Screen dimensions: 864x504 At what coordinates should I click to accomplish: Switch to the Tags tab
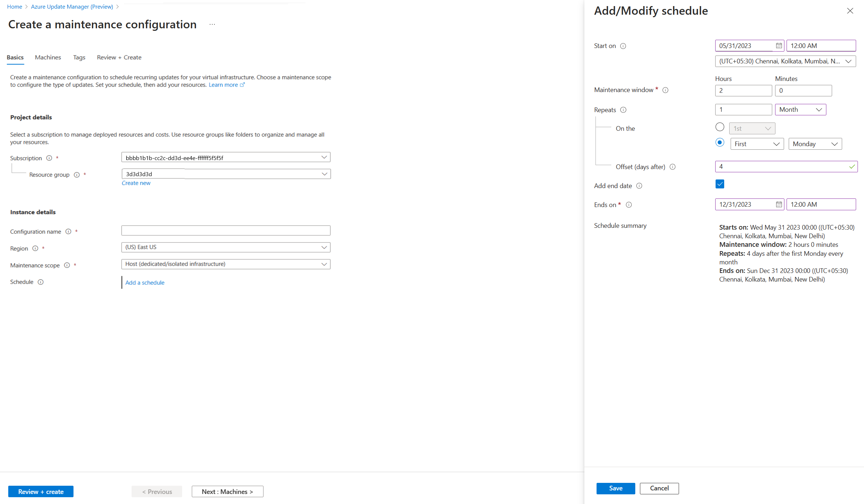[79, 57]
